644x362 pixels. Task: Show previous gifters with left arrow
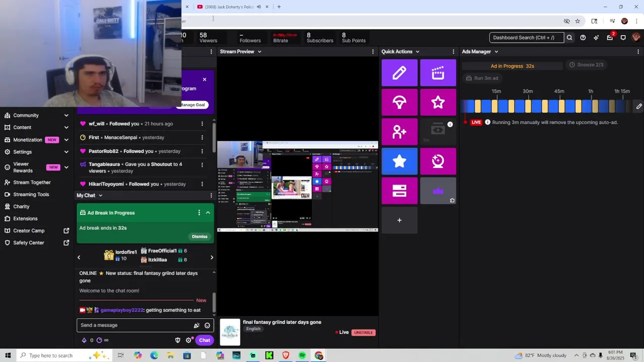(78, 257)
